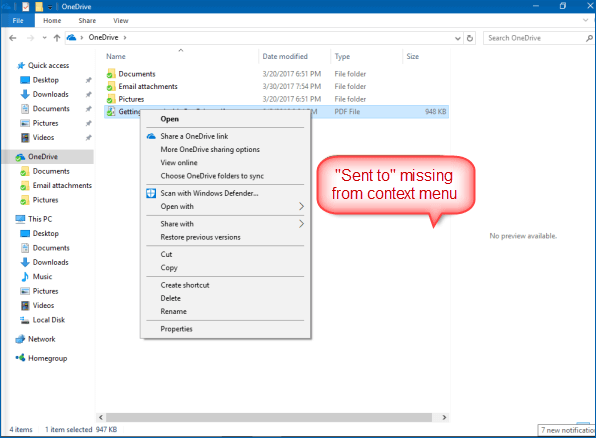Click the OneDrive cloud icon in address bar

click(x=71, y=37)
